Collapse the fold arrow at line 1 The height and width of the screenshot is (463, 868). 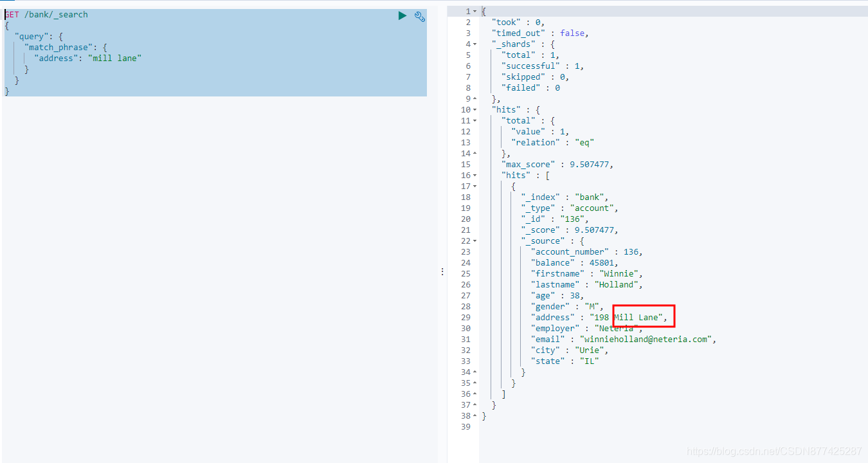click(475, 12)
